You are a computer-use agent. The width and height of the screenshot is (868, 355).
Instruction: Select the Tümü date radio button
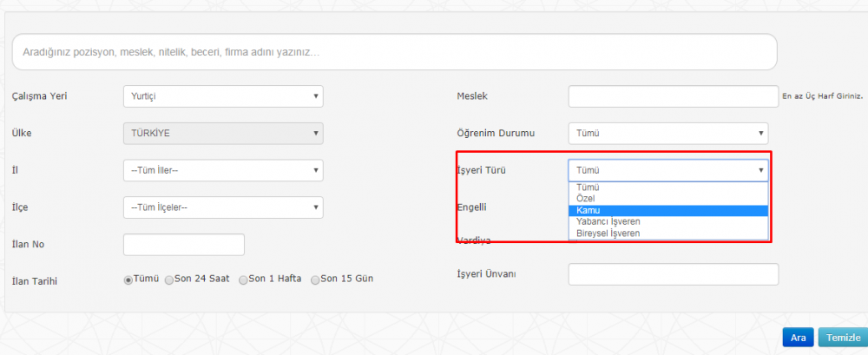point(128,279)
